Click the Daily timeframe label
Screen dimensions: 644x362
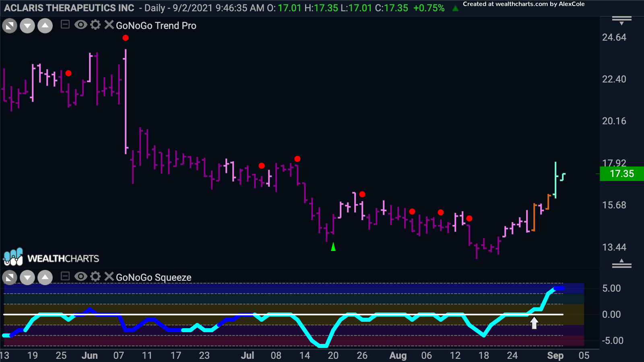coord(155,8)
